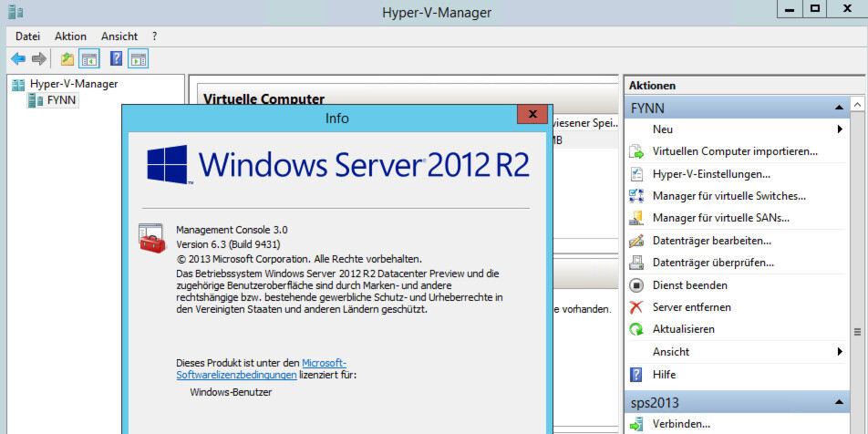Image resolution: width=868 pixels, height=434 pixels.
Task: Click Management Console 3.0 text
Action: pyautogui.click(x=232, y=230)
